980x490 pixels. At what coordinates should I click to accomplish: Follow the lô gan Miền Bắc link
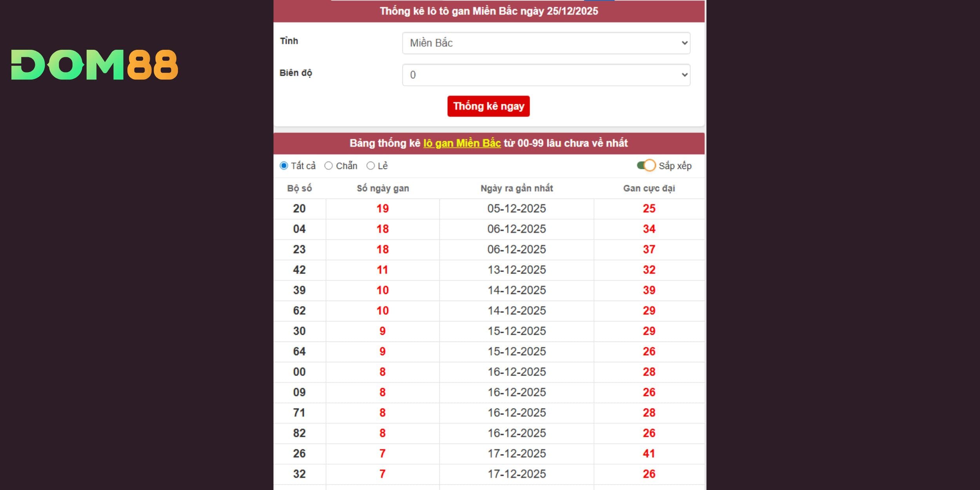pos(462,143)
